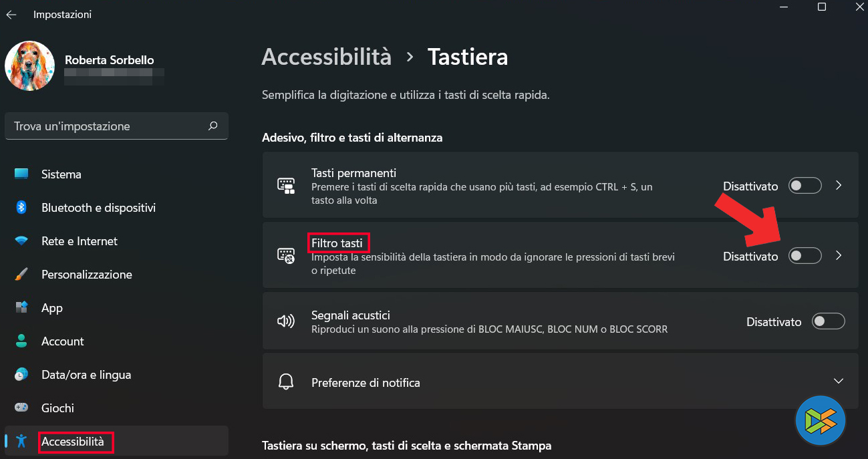Click the Data/ora e lingua globe icon
The image size is (868, 459).
(21, 375)
